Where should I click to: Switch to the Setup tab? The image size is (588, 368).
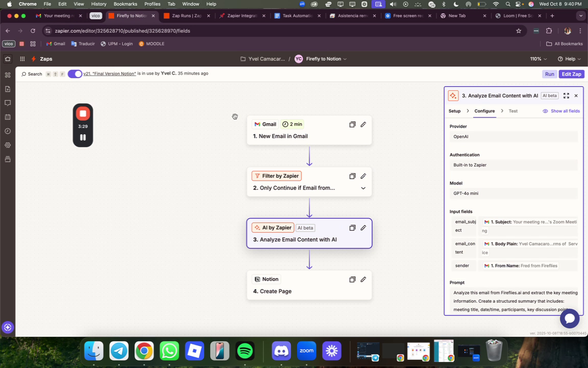tap(454, 111)
